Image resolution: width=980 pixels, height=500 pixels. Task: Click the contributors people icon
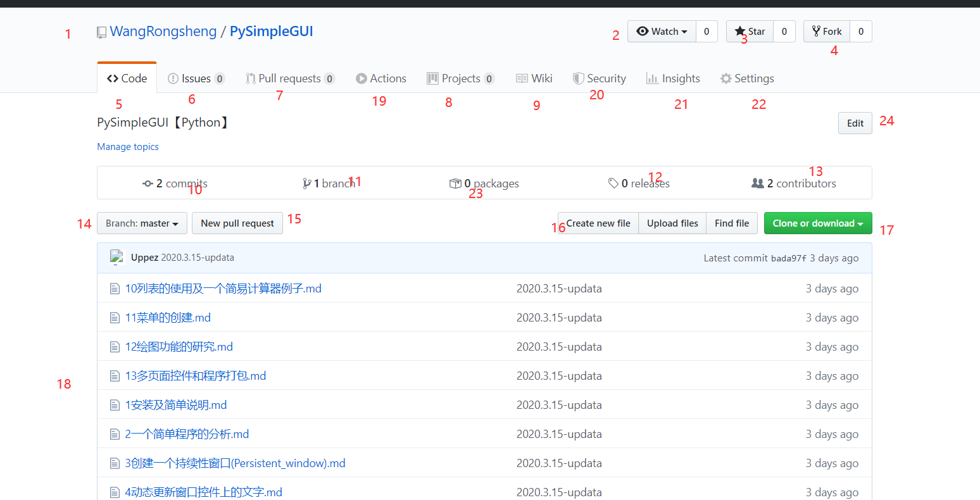pyautogui.click(x=758, y=184)
